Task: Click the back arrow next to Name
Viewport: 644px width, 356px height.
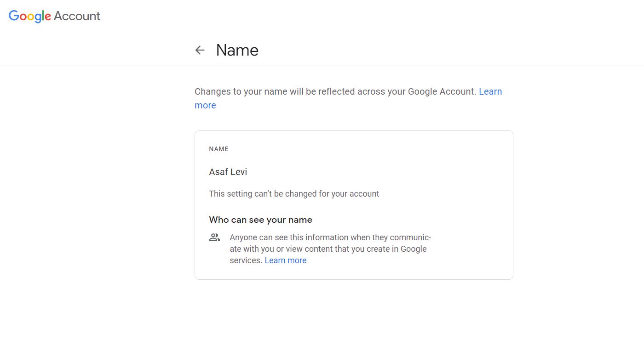Action: pos(200,50)
